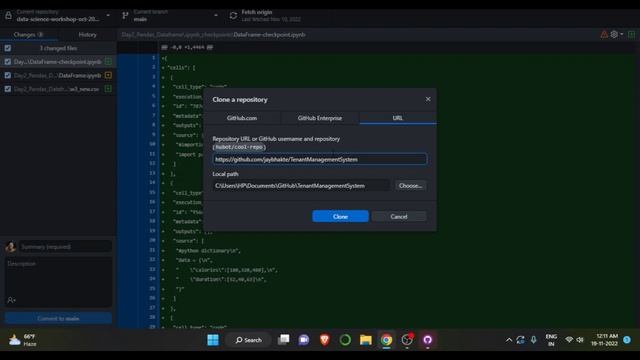
Task: Uncheck the csv file checkbox in changes list
Action: [8, 89]
